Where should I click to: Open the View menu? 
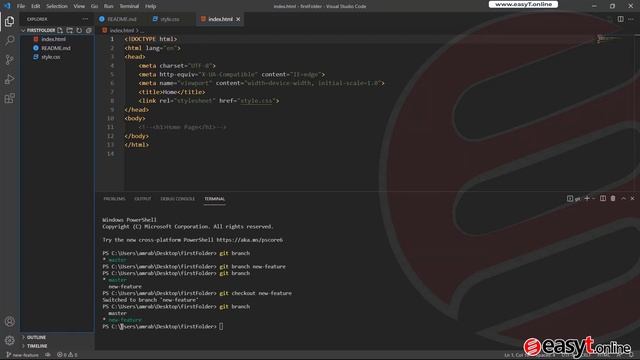click(x=79, y=6)
